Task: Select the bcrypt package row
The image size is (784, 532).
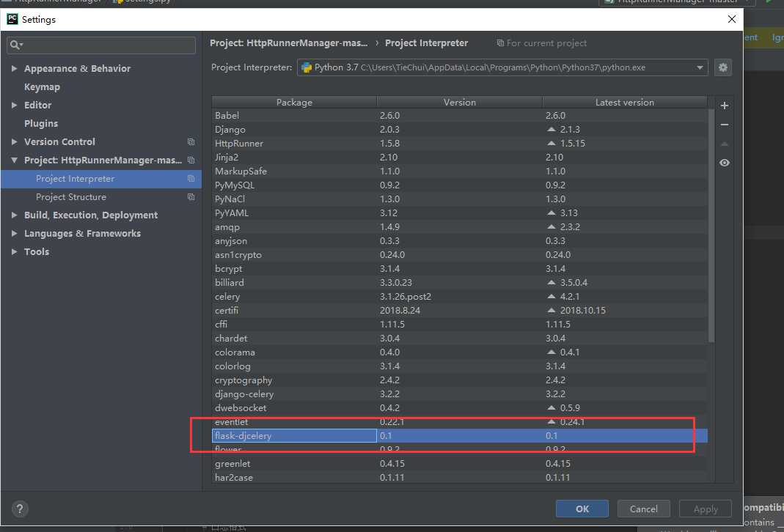Action: [460, 269]
